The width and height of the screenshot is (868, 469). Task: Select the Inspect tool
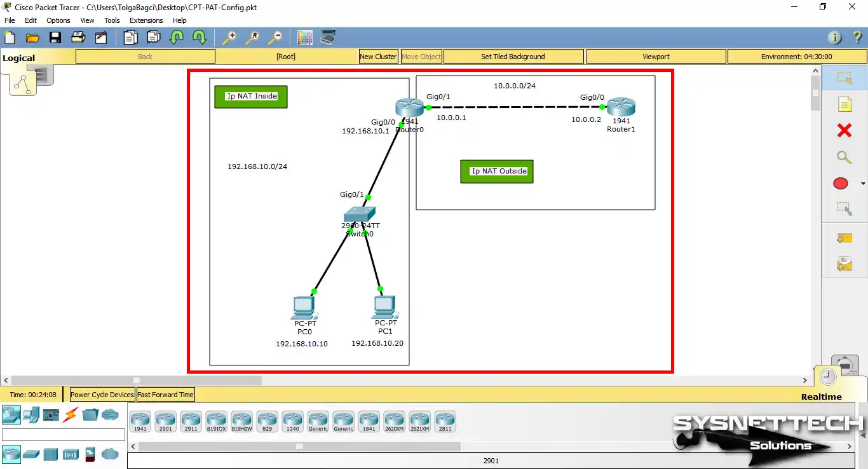[x=844, y=157]
